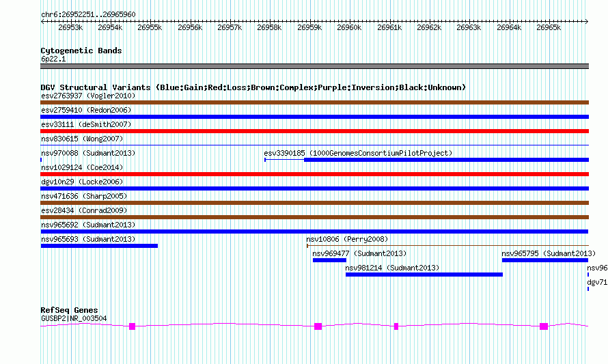608x364 pixels.
Task: Click the gray 6p22.1 cytogenetic band
Action: pyautogui.click(x=314, y=66)
